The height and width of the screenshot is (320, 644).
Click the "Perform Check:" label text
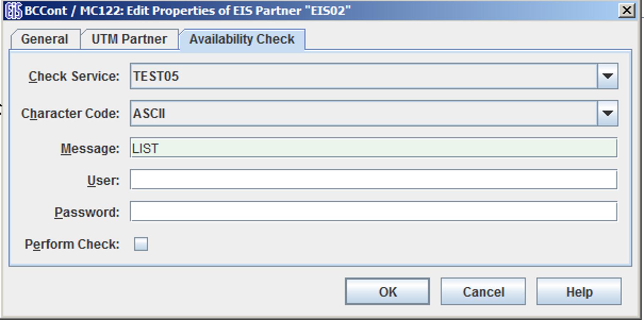[x=72, y=244]
